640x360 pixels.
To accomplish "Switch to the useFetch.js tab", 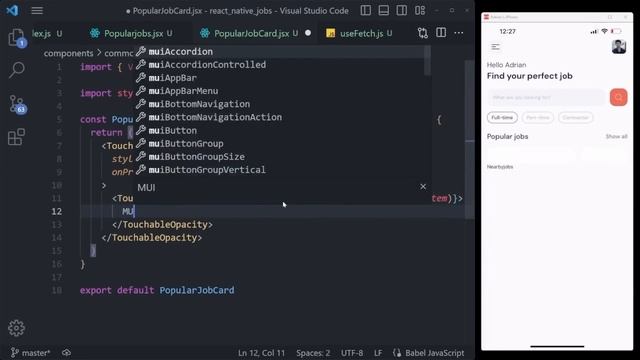I will coord(360,33).
